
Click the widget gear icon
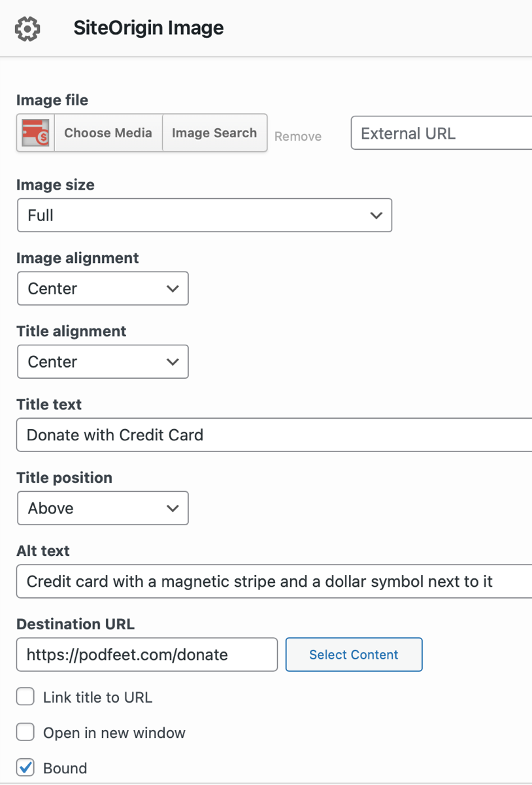pyautogui.click(x=27, y=29)
